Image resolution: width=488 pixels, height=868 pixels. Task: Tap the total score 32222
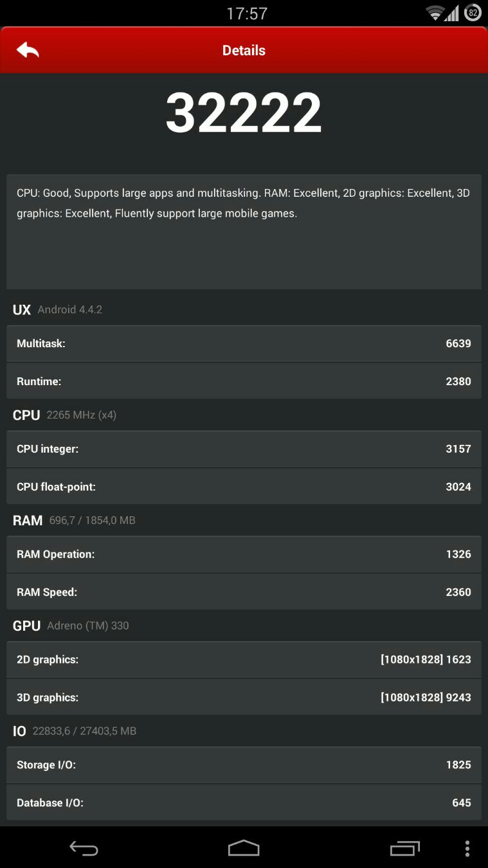[244, 113]
